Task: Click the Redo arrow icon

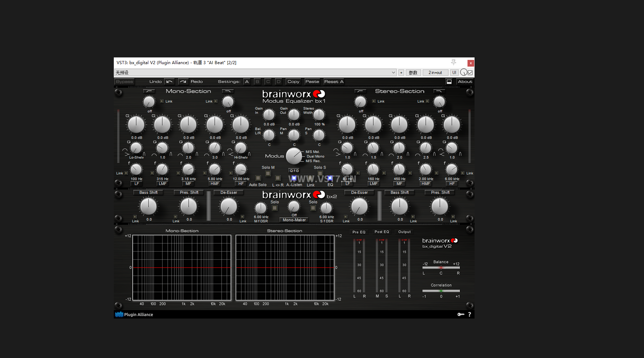Action: pyautogui.click(x=183, y=81)
